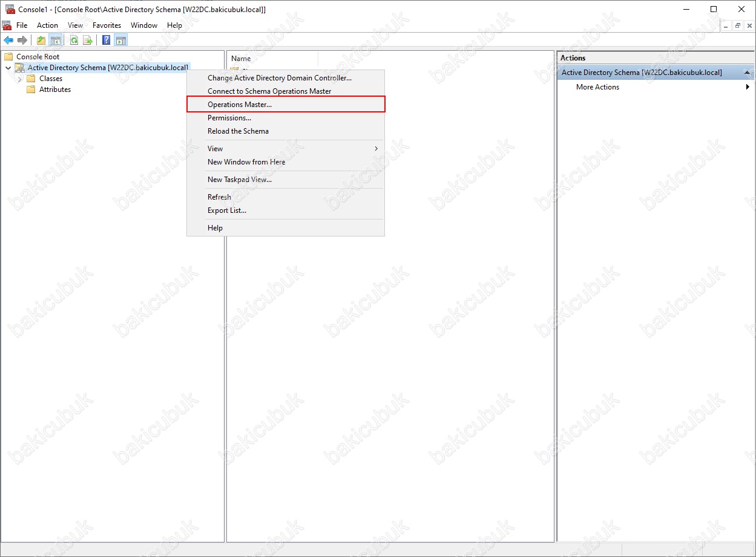This screenshot has width=756, height=557.
Task: Select Connect to Schema Operations Master
Action: click(x=286, y=91)
